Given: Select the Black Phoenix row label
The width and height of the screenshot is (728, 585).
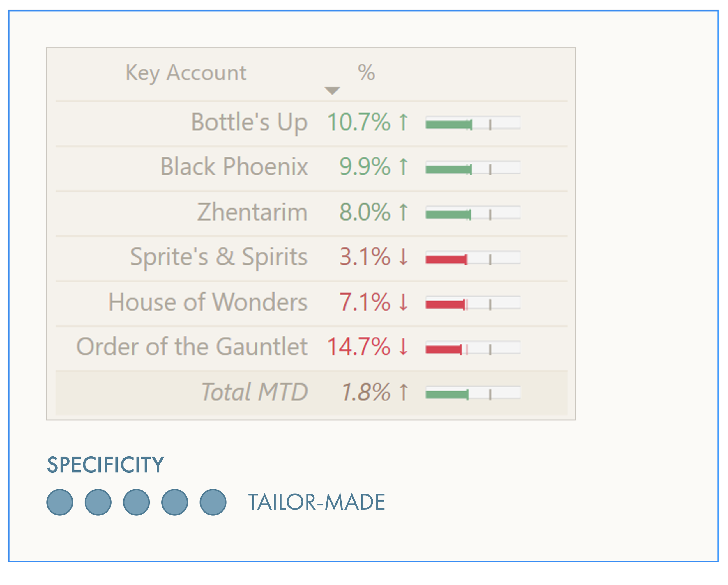Looking at the screenshot, I should click(234, 167).
